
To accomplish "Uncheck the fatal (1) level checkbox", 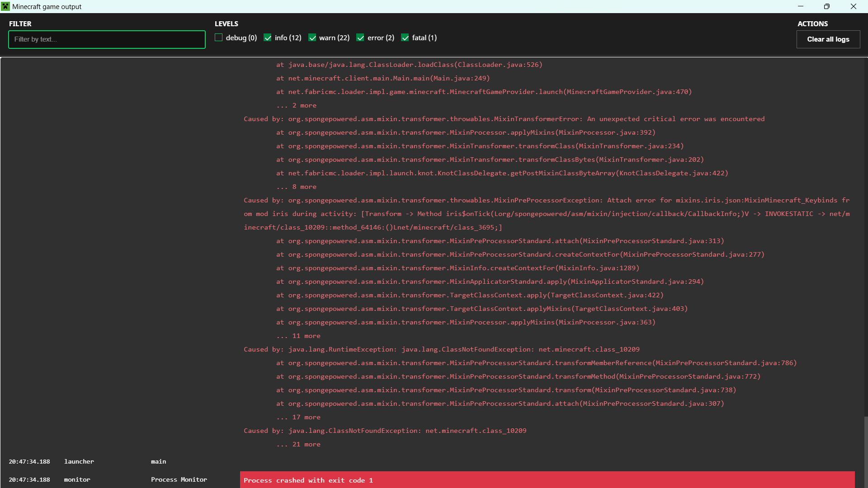I will [405, 38].
